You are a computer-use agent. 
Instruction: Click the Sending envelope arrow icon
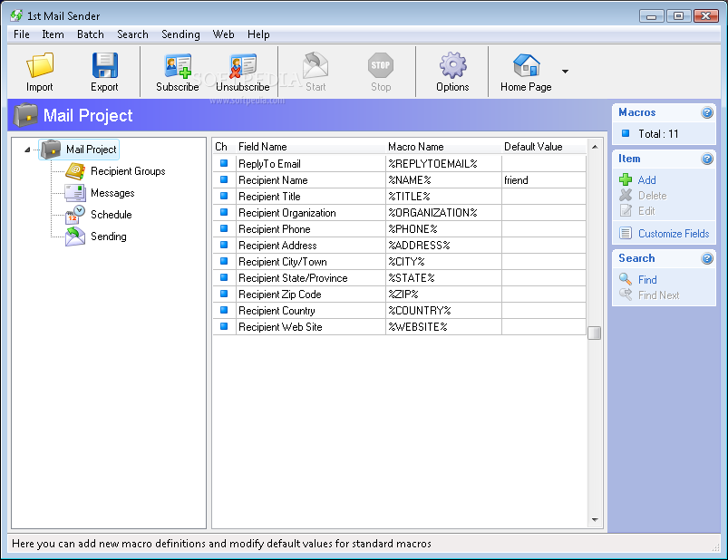[74, 237]
